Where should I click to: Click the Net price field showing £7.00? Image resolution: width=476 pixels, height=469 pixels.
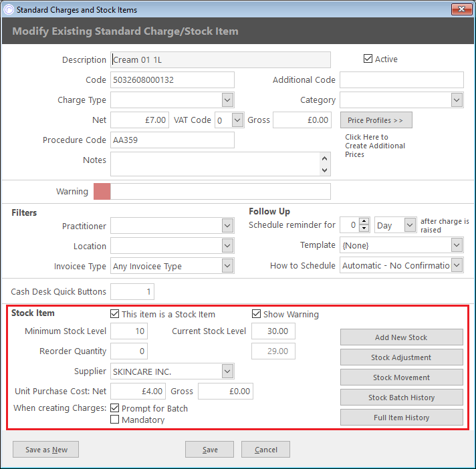(140, 120)
